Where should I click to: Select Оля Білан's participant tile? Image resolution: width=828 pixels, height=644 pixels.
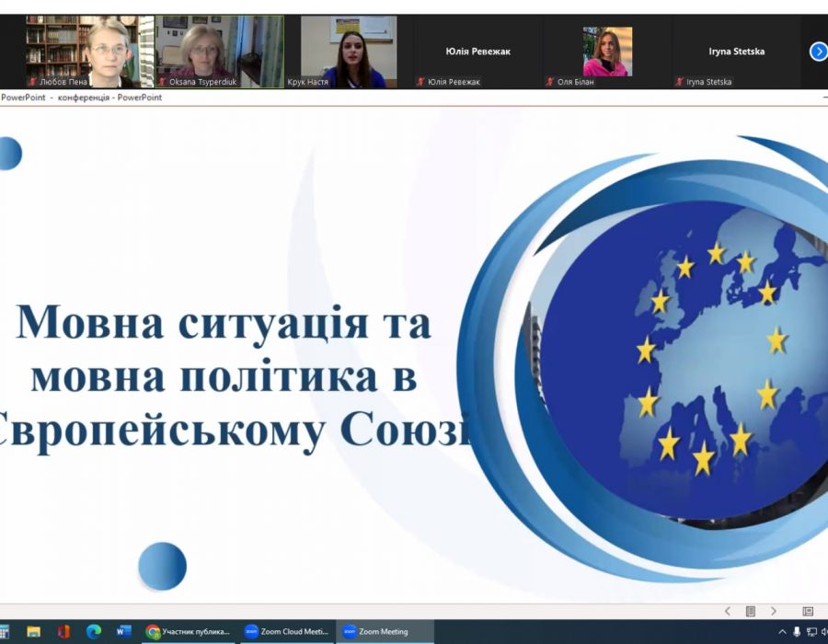(x=607, y=52)
